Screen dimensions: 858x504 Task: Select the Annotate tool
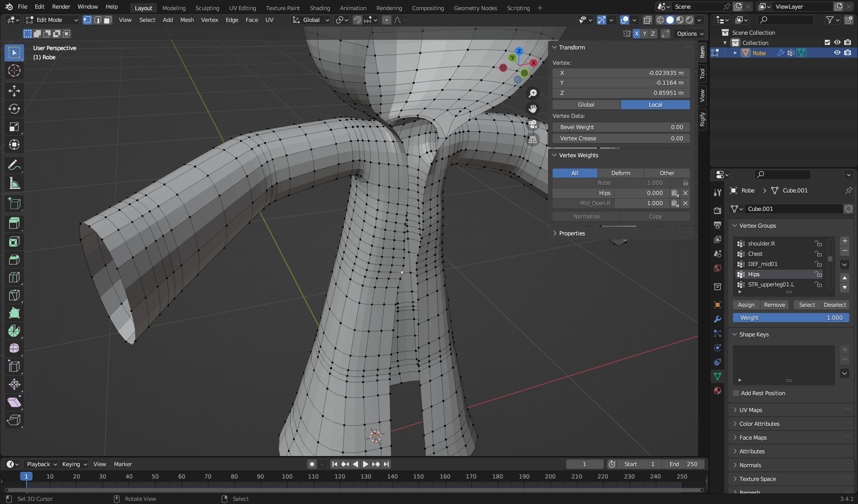click(x=14, y=165)
